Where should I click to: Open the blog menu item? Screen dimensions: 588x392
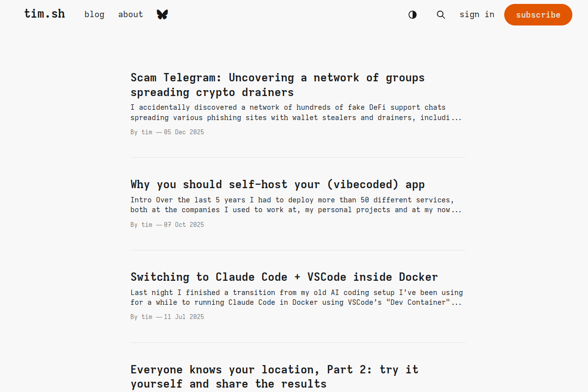click(94, 15)
